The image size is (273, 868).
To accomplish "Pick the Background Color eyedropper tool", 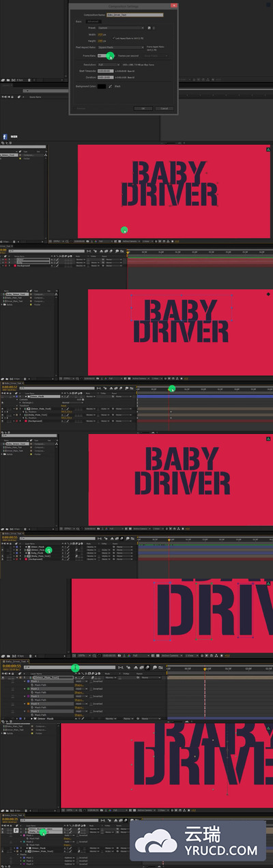I will click(110, 86).
